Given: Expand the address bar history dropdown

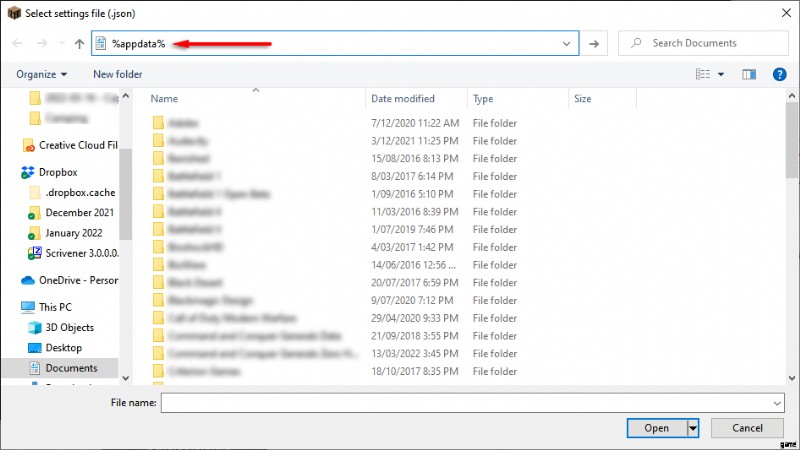Looking at the screenshot, I should (x=567, y=44).
